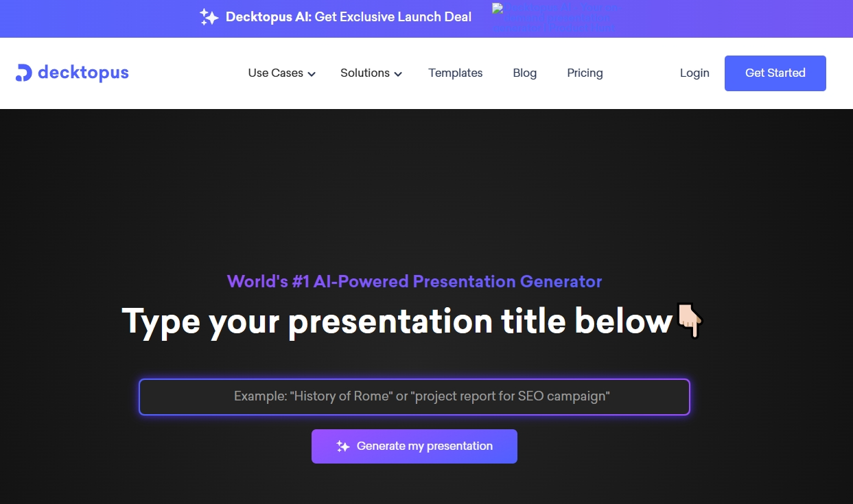Open the Use Cases menu
This screenshot has height=504, width=853.
(275, 73)
